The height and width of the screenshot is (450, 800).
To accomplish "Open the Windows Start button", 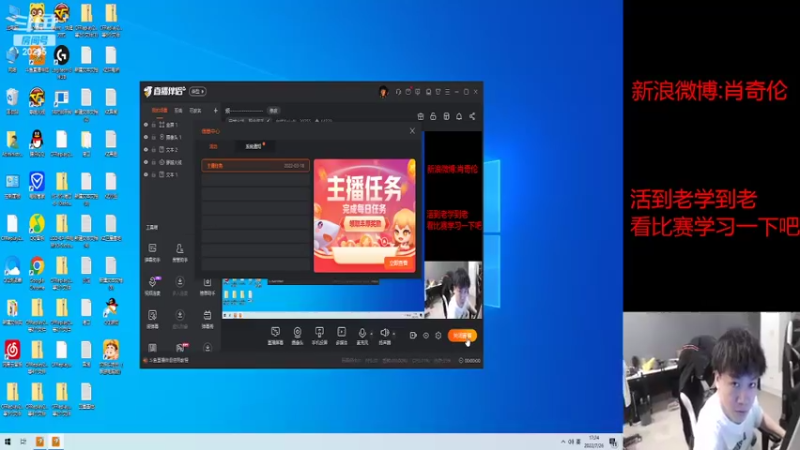I will pyautogui.click(x=7, y=441).
